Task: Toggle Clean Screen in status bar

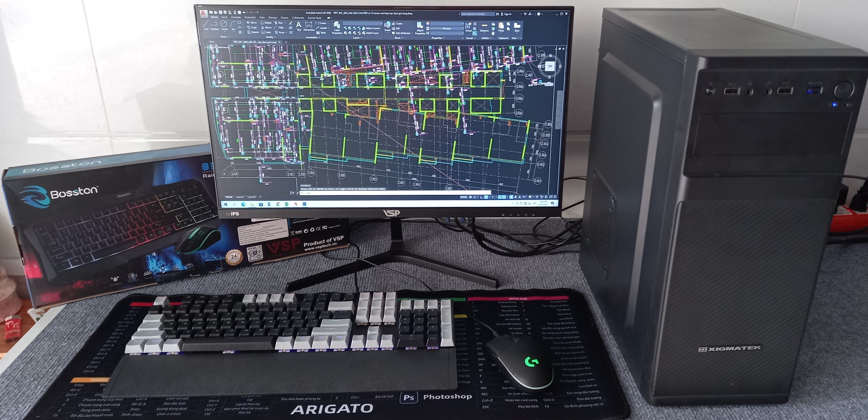Action: [551, 197]
